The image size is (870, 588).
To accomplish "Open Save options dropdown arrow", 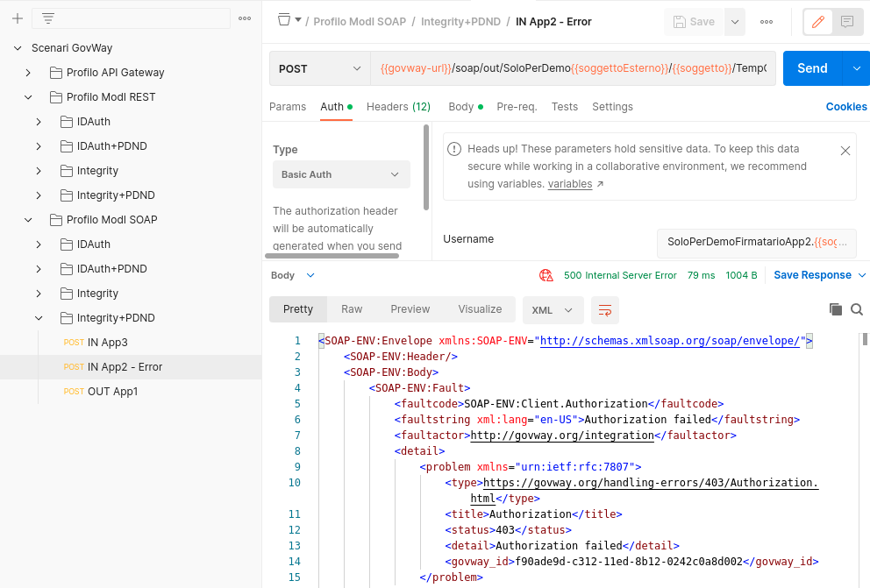I will 735,22.
